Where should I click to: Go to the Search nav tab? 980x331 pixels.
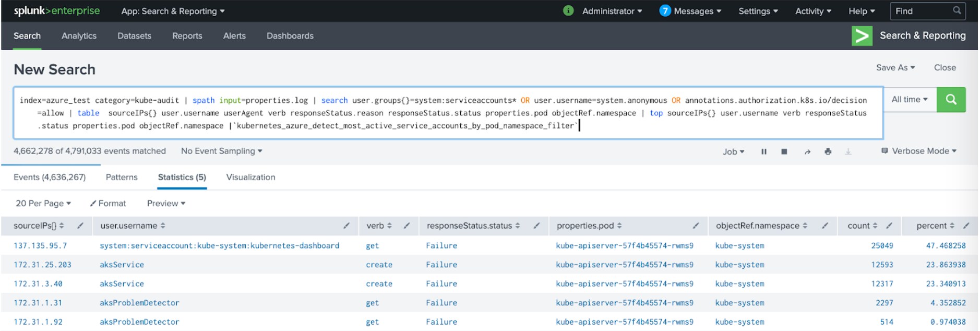tap(27, 36)
